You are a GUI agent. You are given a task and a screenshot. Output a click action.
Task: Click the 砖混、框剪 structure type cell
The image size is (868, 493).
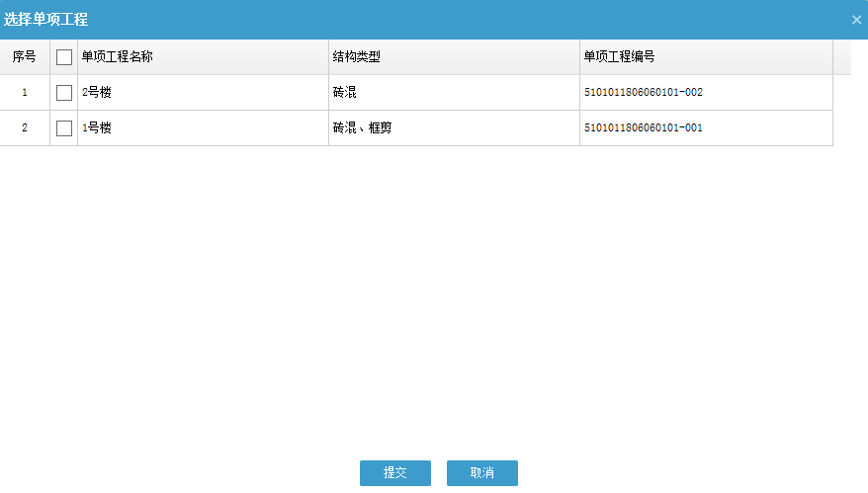(362, 128)
